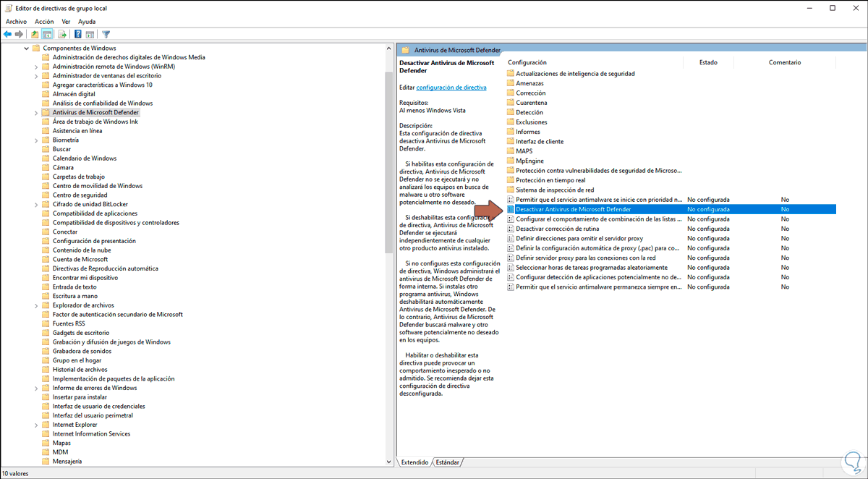The image size is (868, 479).
Task: Select Configurar el comportamiento de combinación de listas
Action: 671,219
